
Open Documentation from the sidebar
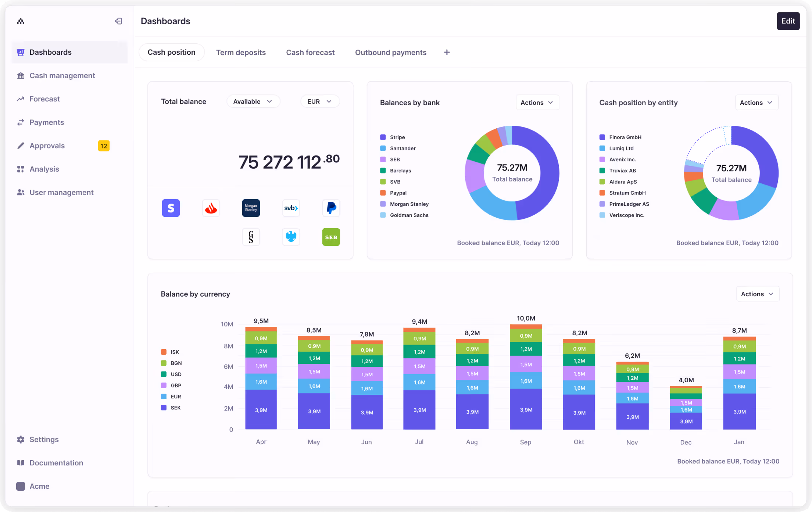pyautogui.click(x=56, y=463)
